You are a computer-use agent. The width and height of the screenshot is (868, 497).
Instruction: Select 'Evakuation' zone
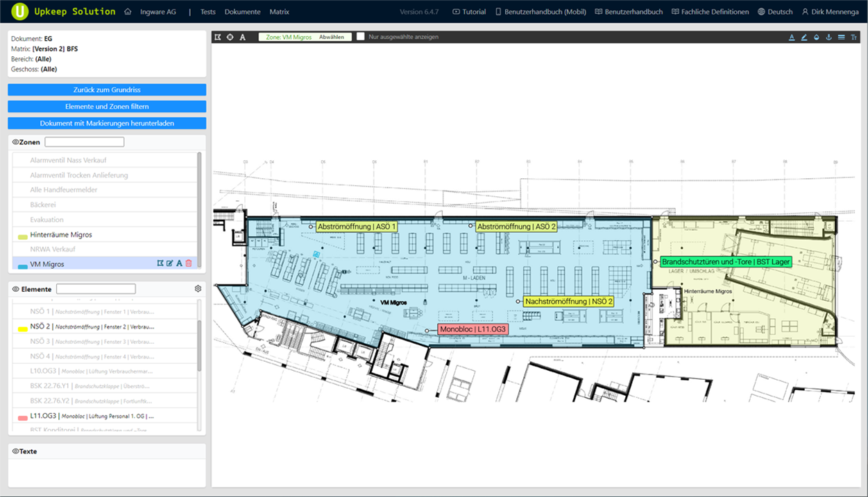click(104, 220)
